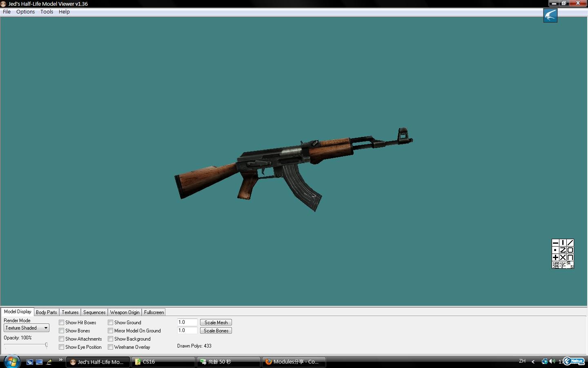The width and height of the screenshot is (588, 368).
Task: Click the network status tray icon
Action: [x=544, y=361]
